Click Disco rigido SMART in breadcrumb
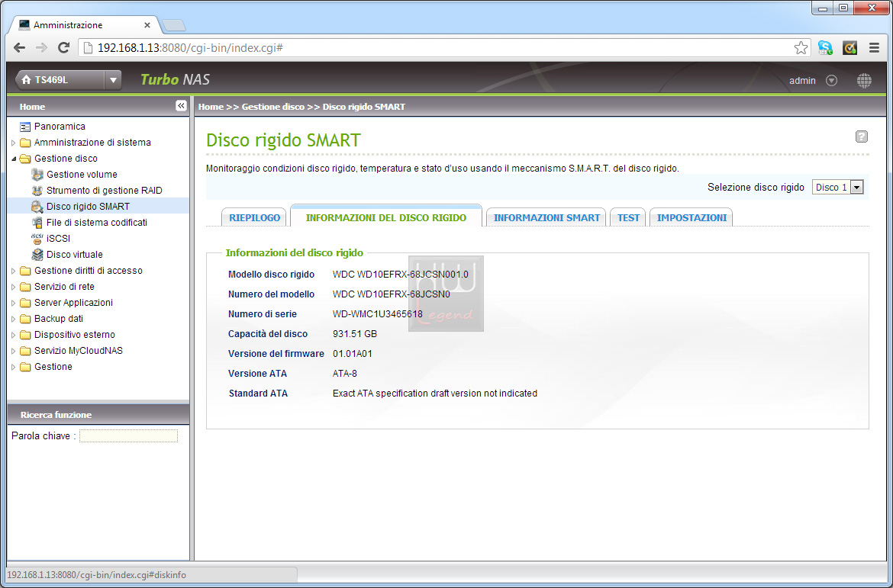 pos(364,107)
